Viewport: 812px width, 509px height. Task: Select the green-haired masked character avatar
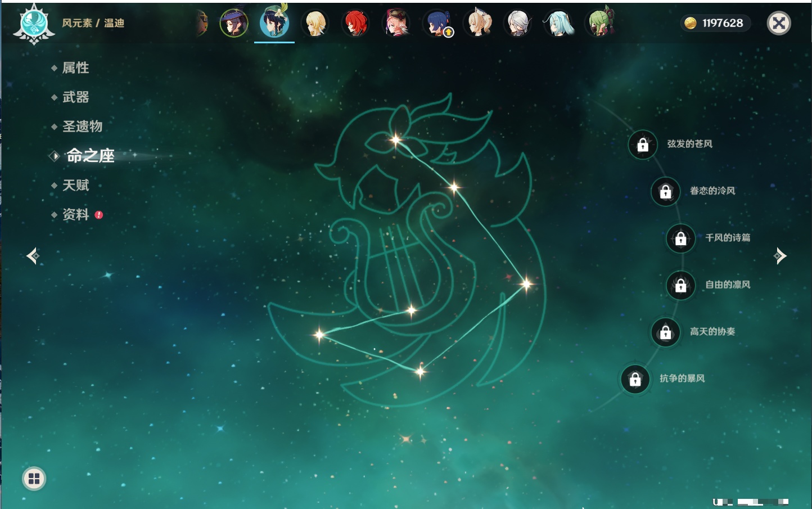point(600,22)
